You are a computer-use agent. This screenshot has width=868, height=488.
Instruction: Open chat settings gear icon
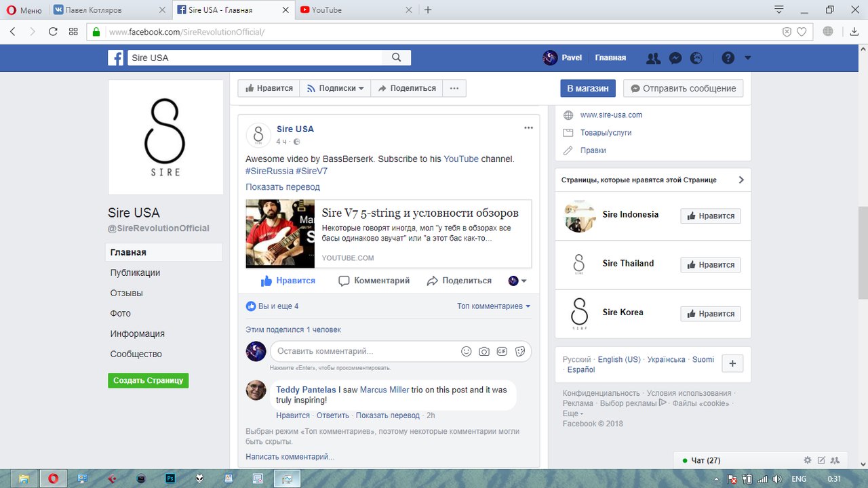pyautogui.click(x=807, y=460)
